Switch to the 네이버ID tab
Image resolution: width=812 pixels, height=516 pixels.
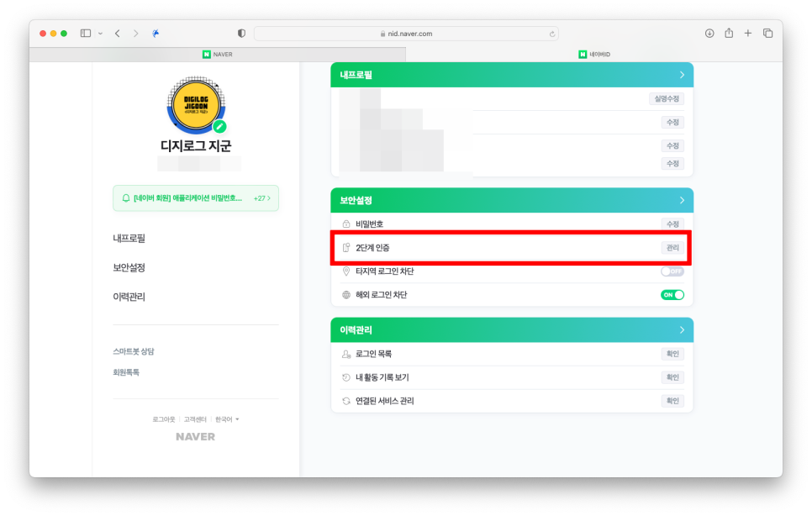[594, 55]
